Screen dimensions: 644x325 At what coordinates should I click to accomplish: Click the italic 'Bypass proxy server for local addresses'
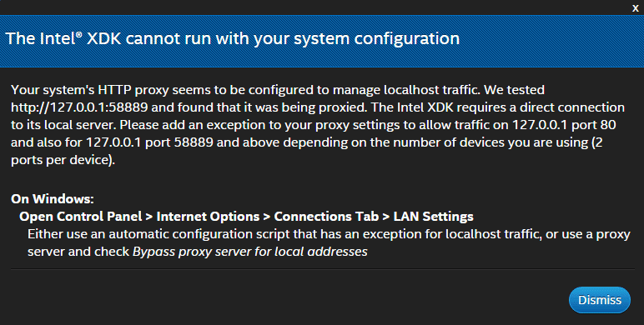[249, 251]
